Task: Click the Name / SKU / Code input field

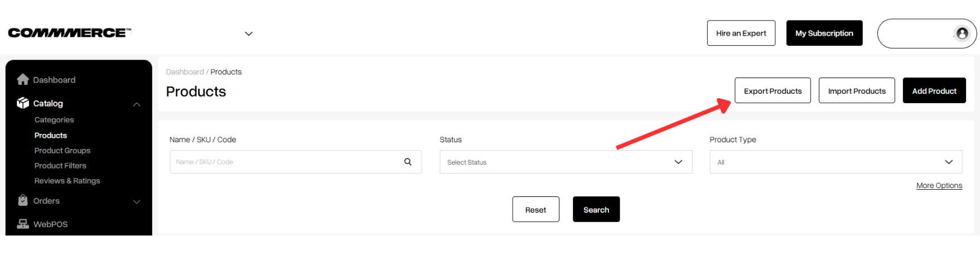Action: [x=296, y=162]
